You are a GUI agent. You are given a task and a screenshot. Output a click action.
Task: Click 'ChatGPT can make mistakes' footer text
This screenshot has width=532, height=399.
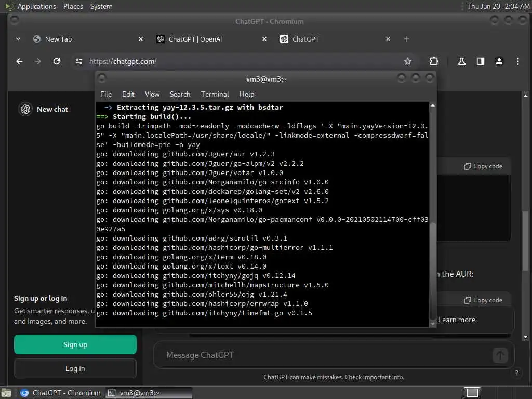[334, 377]
